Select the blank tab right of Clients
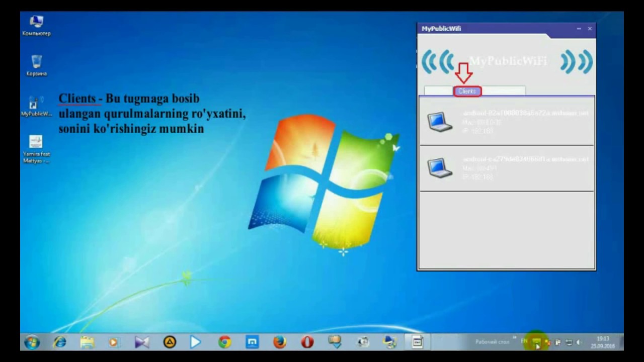Image resolution: width=644 pixels, height=362 pixels. coord(503,91)
